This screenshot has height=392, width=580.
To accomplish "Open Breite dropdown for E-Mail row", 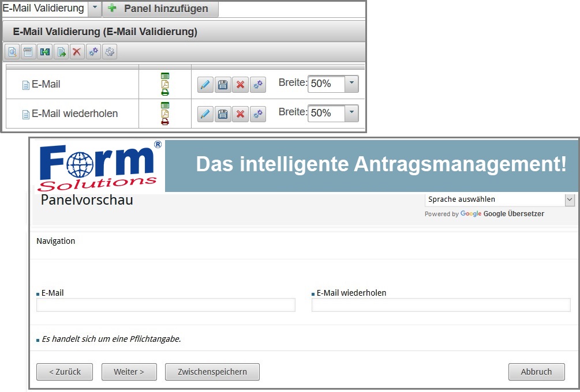I will (351, 84).
